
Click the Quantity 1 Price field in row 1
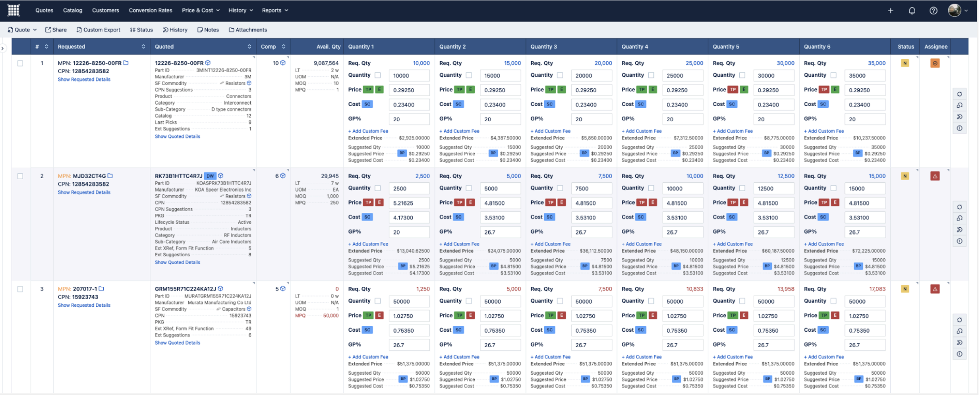point(409,90)
